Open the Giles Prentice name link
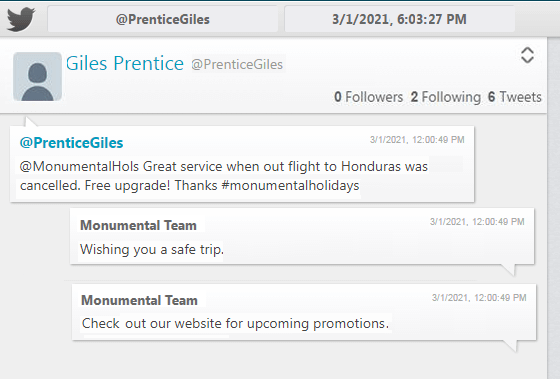Viewport: 560px width, 379px height. coord(125,63)
